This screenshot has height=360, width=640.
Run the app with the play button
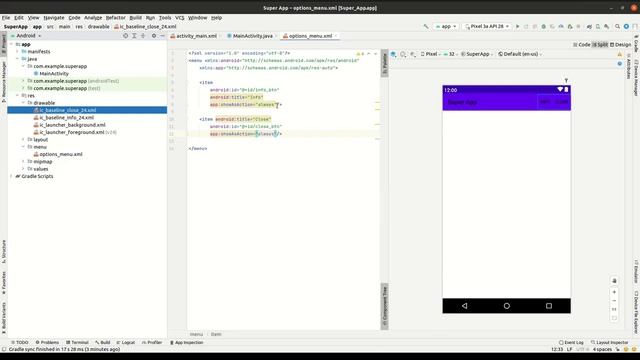tap(518, 27)
